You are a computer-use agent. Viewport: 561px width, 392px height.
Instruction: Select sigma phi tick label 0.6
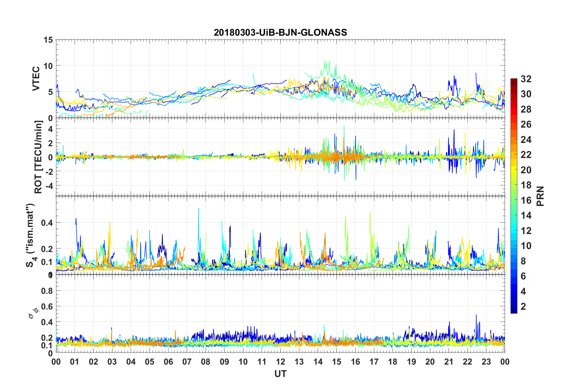[x=47, y=307]
